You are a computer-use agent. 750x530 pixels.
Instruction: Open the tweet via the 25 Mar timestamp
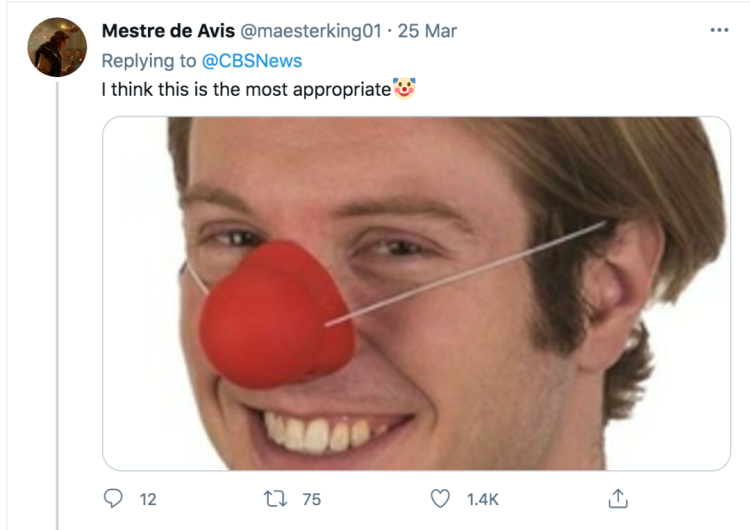tap(428, 31)
